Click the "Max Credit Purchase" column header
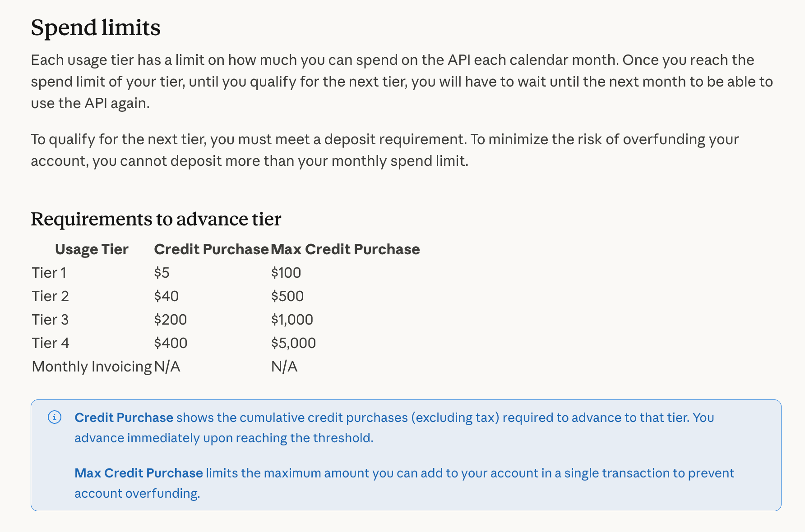 click(345, 249)
